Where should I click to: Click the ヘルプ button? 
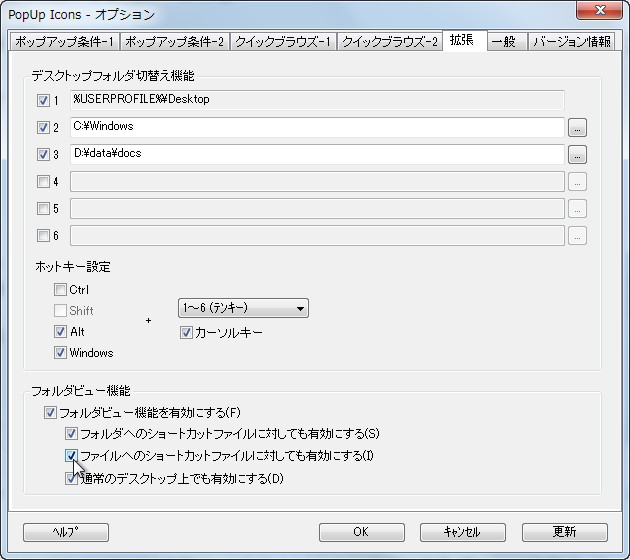[x=66, y=532]
